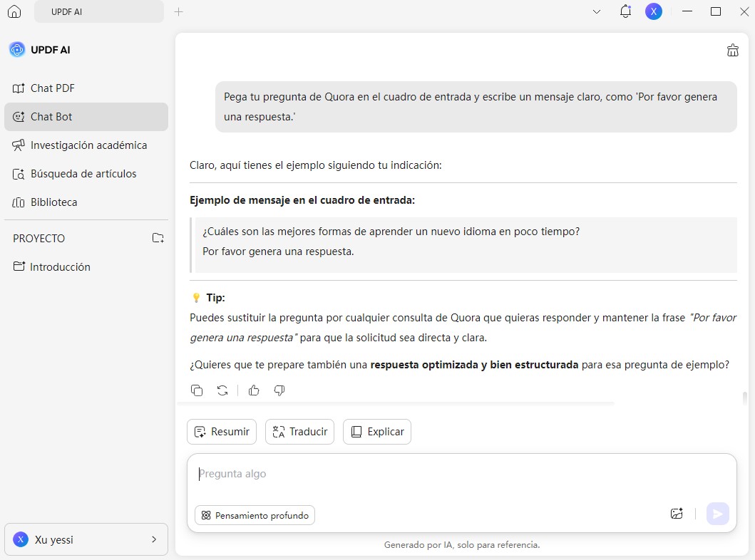This screenshot has width=755, height=560.
Task: Open the Introducción project
Action: (x=60, y=267)
